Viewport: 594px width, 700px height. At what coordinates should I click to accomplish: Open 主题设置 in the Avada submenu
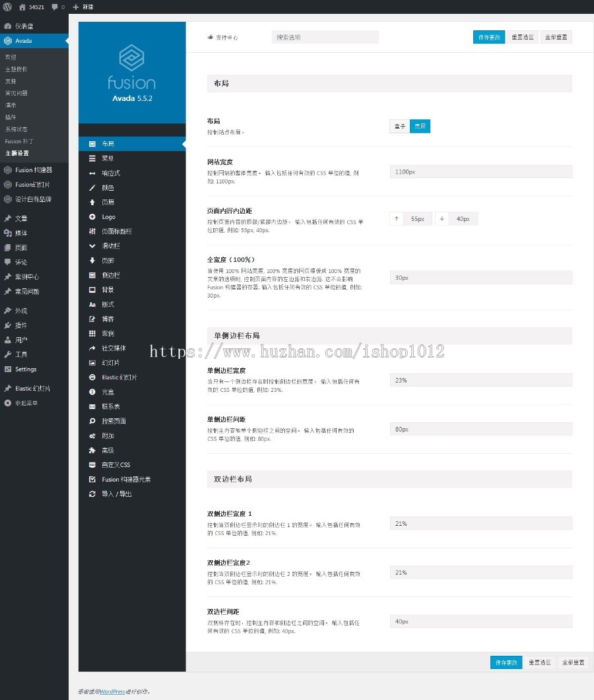click(17, 153)
